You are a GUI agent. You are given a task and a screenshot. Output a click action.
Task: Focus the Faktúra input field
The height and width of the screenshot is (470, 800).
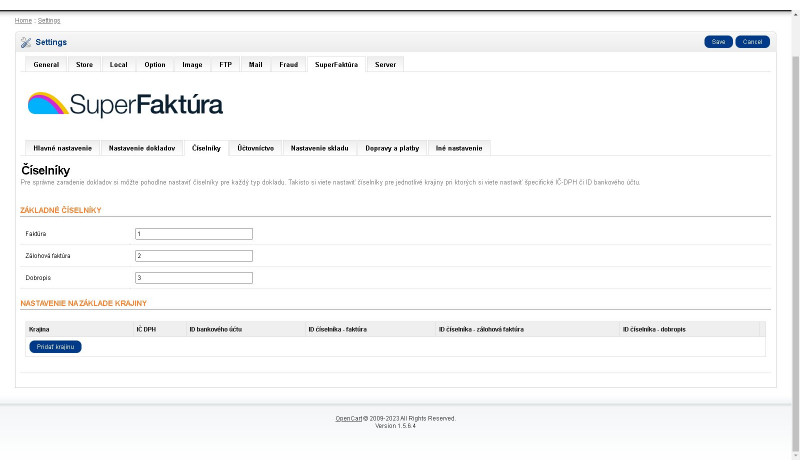click(x=194, y=234)
